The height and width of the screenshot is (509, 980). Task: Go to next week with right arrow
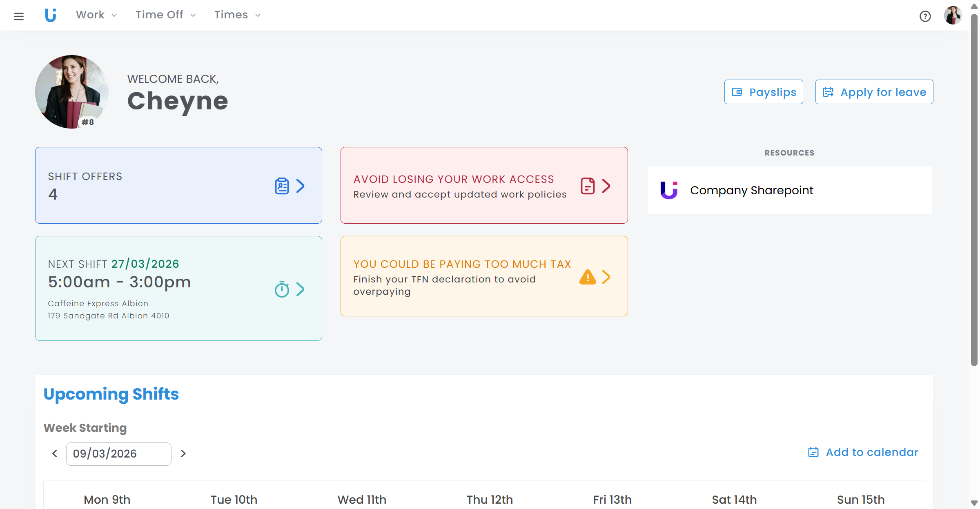click(183, 453)
